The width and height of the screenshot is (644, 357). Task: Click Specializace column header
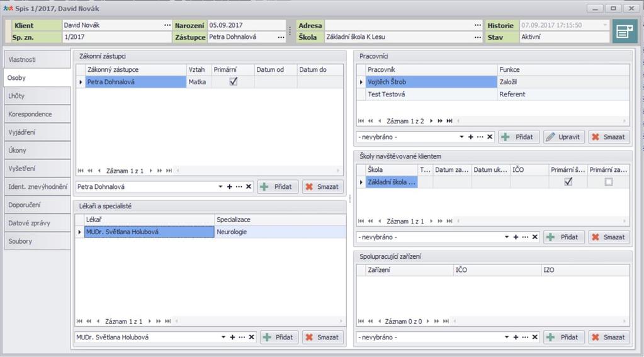pyautogui.click(x=280, y=219)
